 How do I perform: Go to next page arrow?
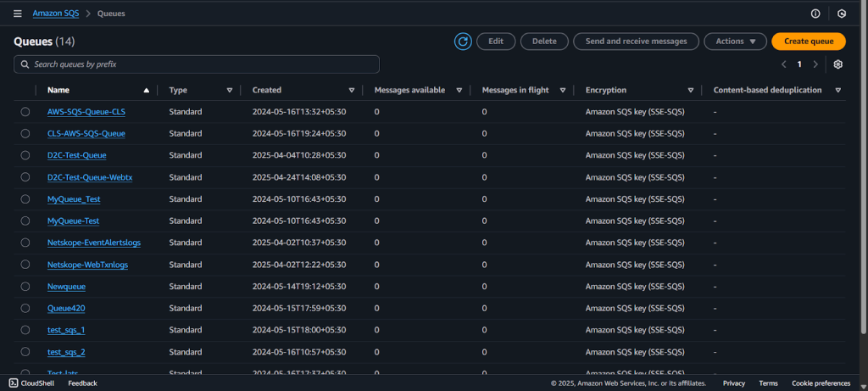click(815, 64)
